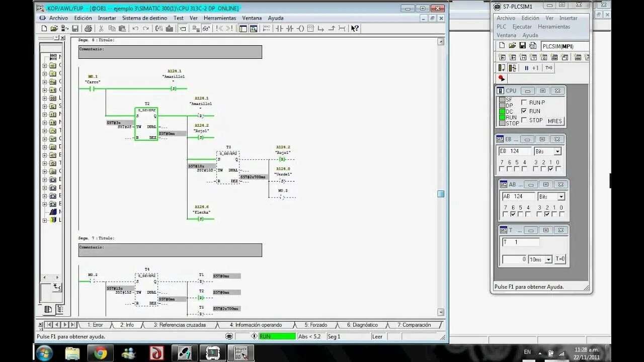The width and height of the screenshot is (644, 362).
Task: Open the Sistema de destino menu
Action: tap(144, 18)
